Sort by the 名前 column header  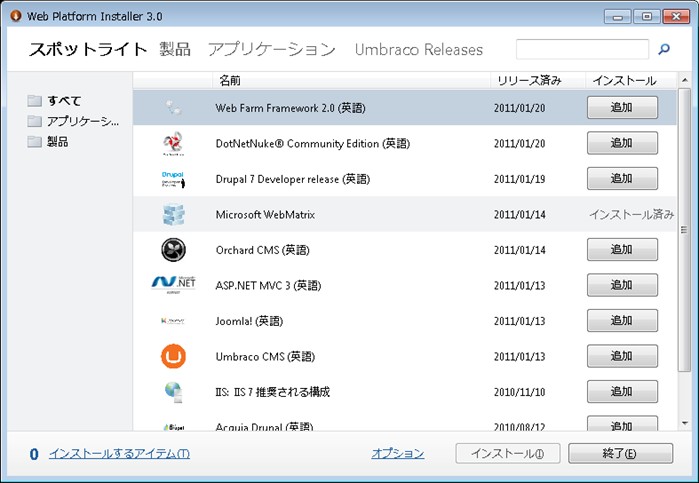pos(351,81)
